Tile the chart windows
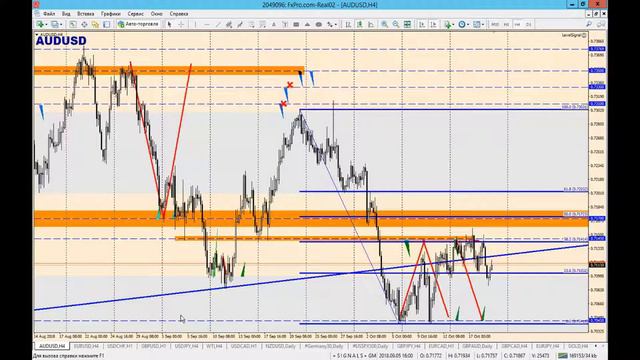This screenshot has height=360, width=640. pos(407,24)
